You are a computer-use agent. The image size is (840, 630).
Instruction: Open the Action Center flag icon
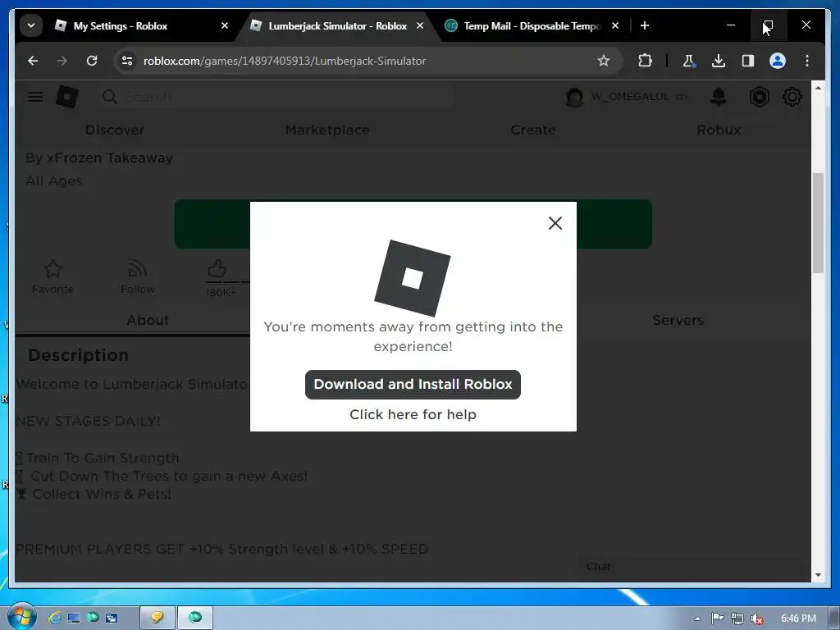[x=717, y=619]
